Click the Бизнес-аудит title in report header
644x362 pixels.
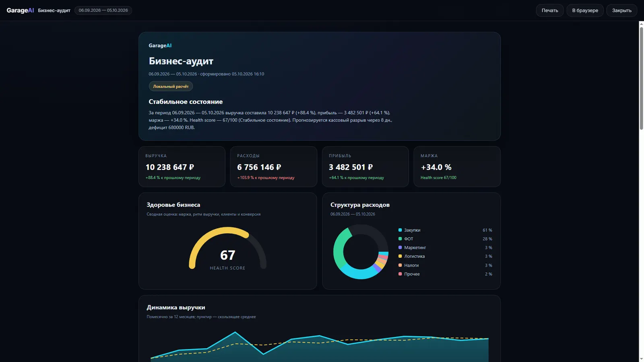point(181,61)
